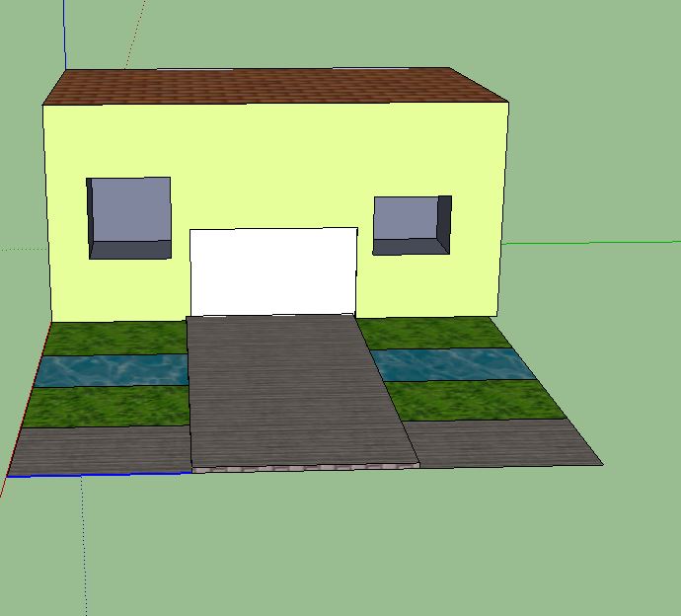
Task: Click the dark bottom sill of left window
Action: click(130, 249)
